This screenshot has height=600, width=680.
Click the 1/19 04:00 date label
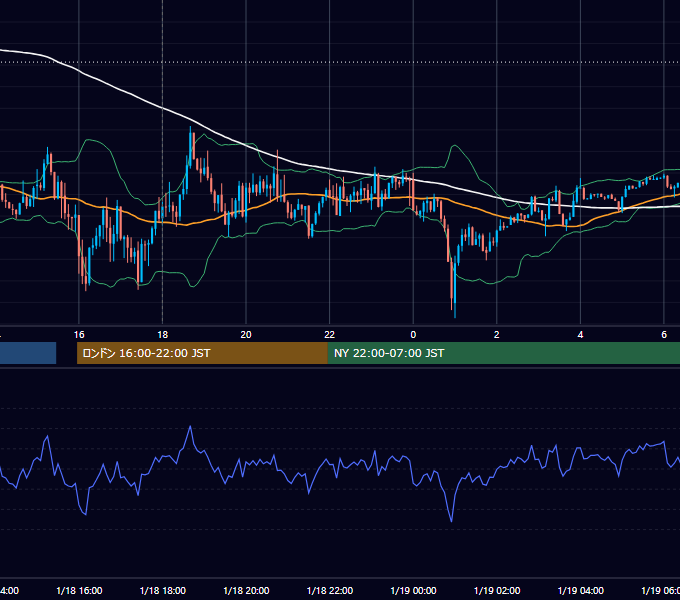pyautogui.click(x=581, y=591)
